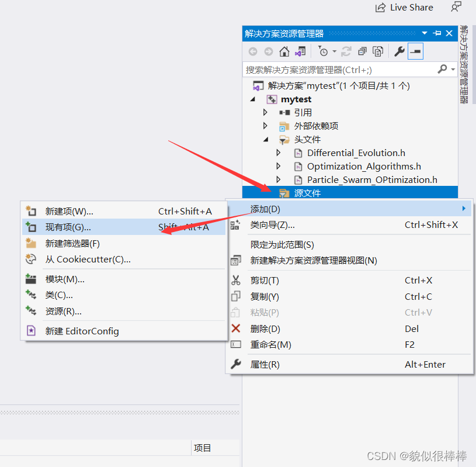Screen dimensions: 476x467
Task: Click in the Solution Explorer search field
Action: pos(340,70)
